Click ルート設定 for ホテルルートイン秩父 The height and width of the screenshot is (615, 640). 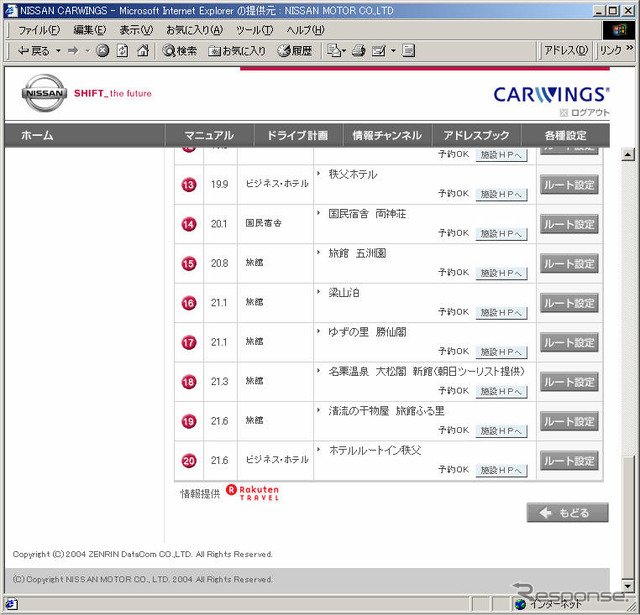click(569, 461)
